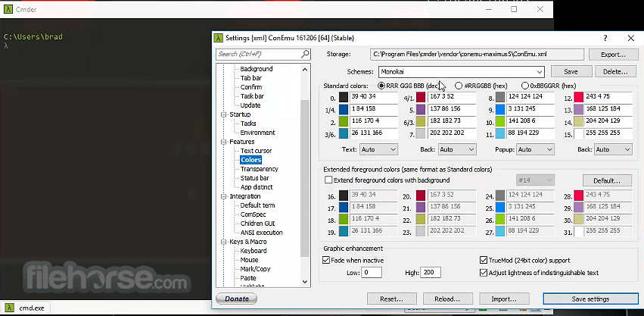Click color swatch 9 (3 131 245)
This screenshot has width=644, height=316.
click(500, 109)
